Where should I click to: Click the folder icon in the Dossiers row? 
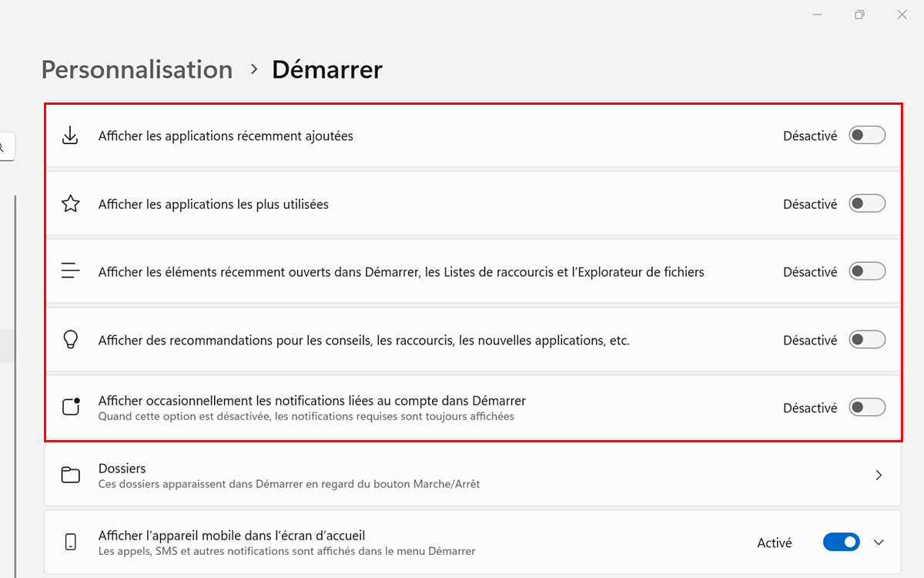pos(71,475)
